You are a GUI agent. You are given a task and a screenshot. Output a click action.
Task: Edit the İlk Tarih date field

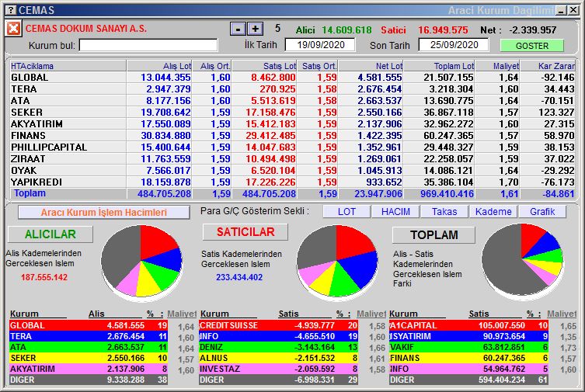point(321,45)
